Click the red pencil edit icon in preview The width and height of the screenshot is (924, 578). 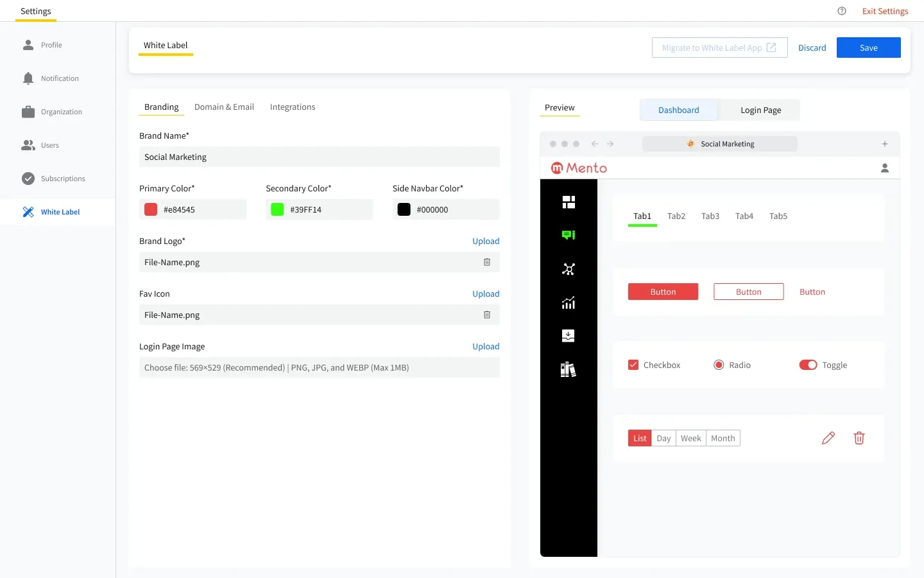click(x=828, y=438)
